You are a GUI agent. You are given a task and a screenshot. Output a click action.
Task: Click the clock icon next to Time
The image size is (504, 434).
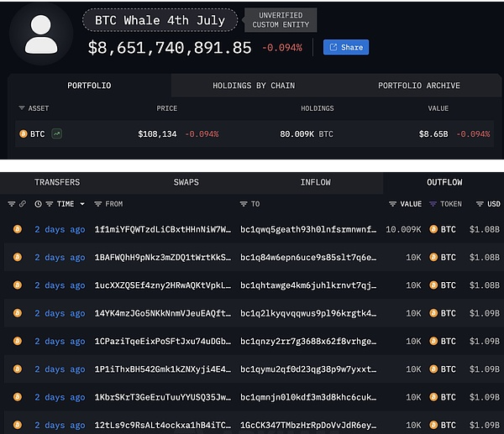[38, 204]
